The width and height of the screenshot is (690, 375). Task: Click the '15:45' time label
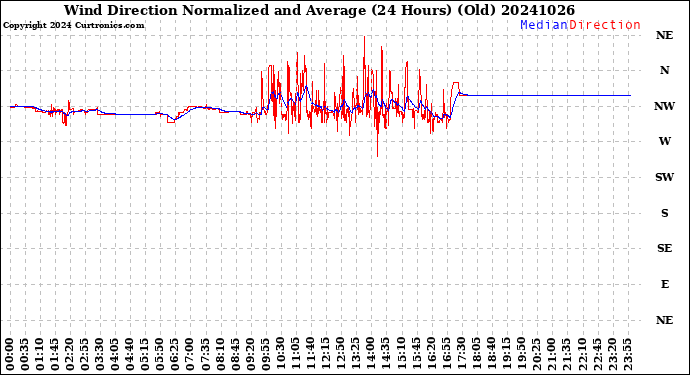416,354
